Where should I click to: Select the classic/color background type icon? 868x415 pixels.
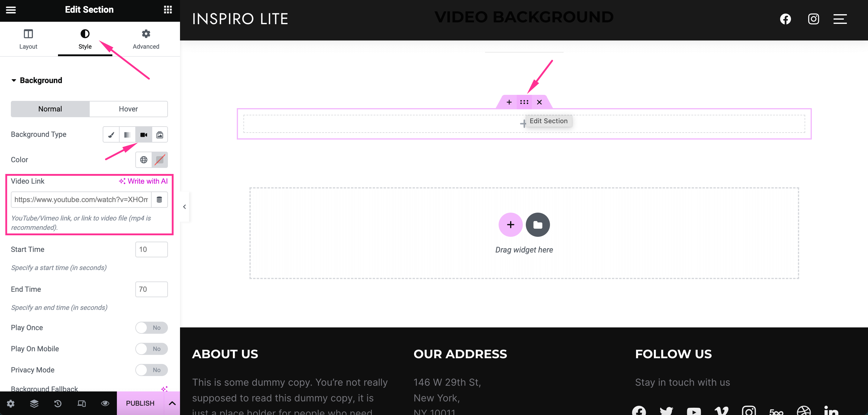[111, 134]
